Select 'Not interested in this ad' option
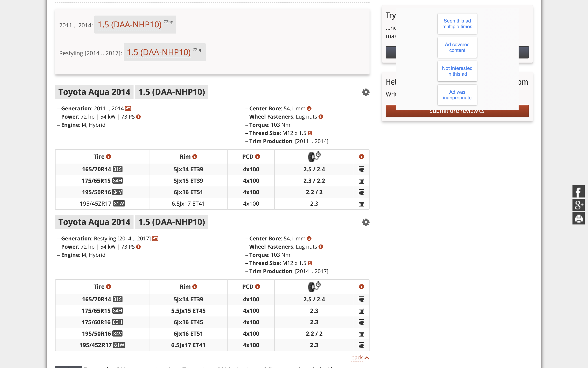Image resolution: width=588 pixels, height=368 pixels. (457, 71)
